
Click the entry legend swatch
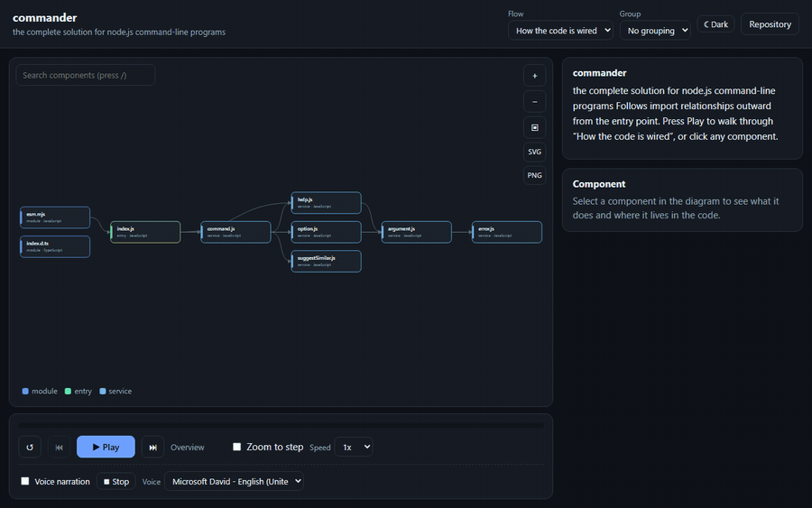pos(68,391)
